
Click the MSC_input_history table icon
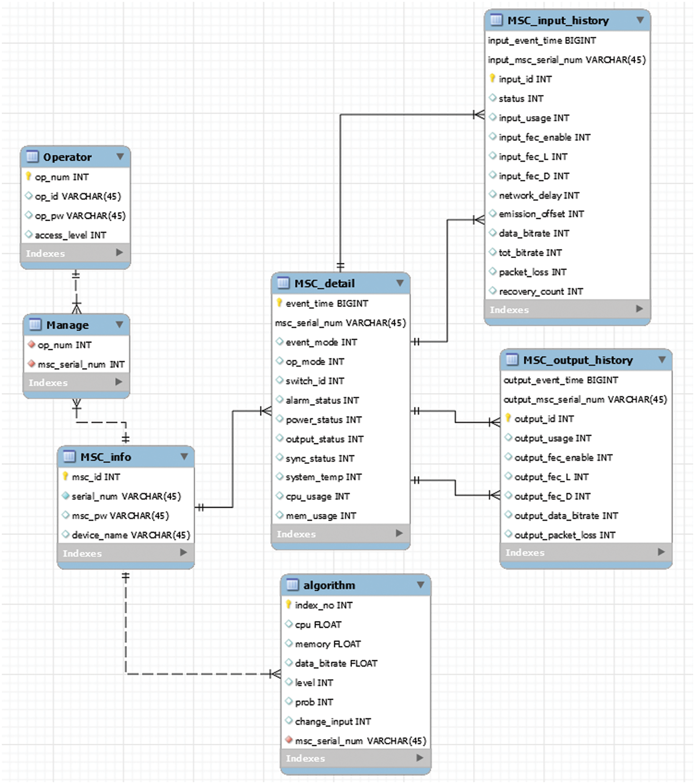(496, 20)
